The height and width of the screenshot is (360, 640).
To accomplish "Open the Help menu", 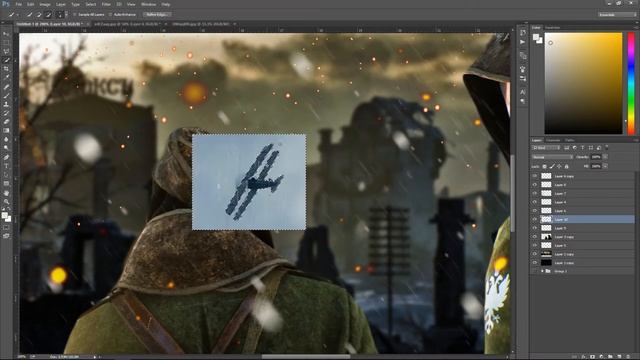I will pos(166,4).
